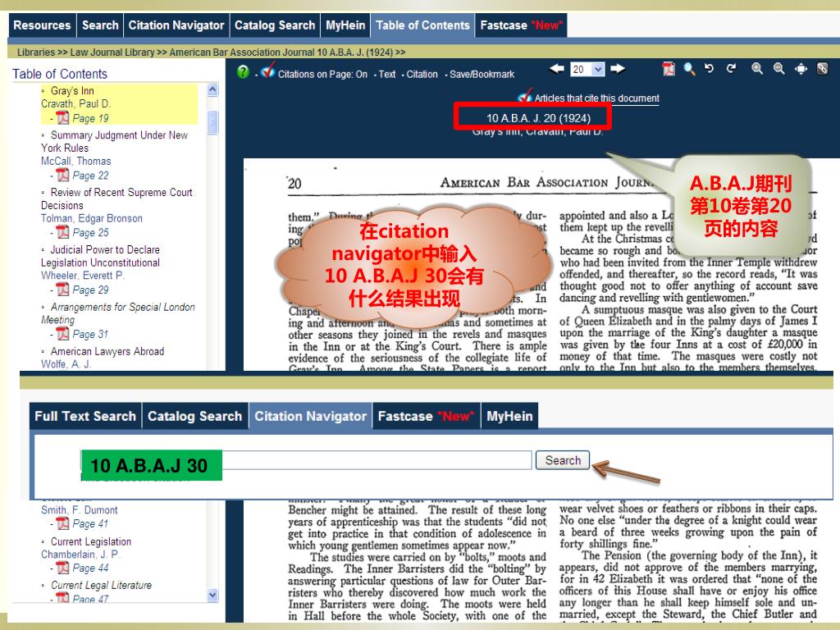This screenshot has height=630, width=840.
Task: Open PDF icon for Page 25
Action: [62, 232]
